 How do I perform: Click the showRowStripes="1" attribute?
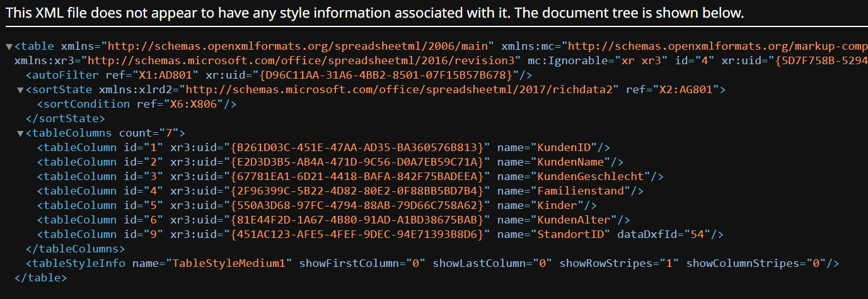pos(616,264)
